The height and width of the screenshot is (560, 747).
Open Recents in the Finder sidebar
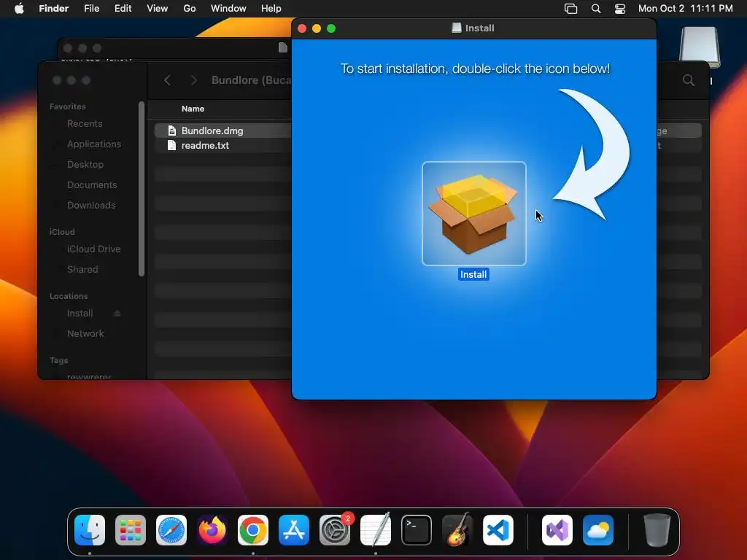click(85, 124)
